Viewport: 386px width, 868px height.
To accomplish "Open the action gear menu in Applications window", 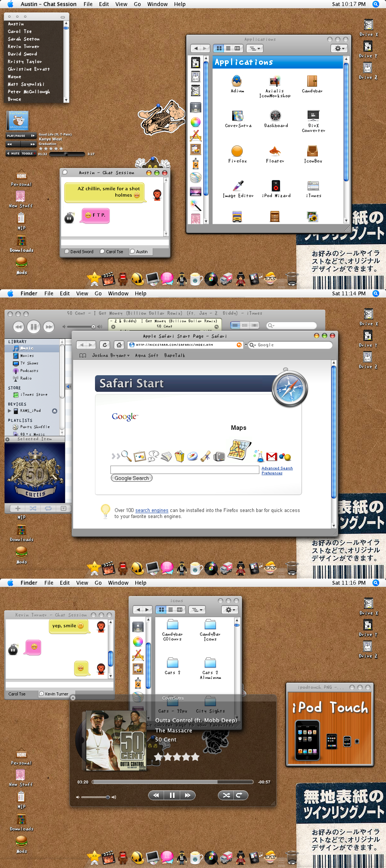I will tap(339, 48).
